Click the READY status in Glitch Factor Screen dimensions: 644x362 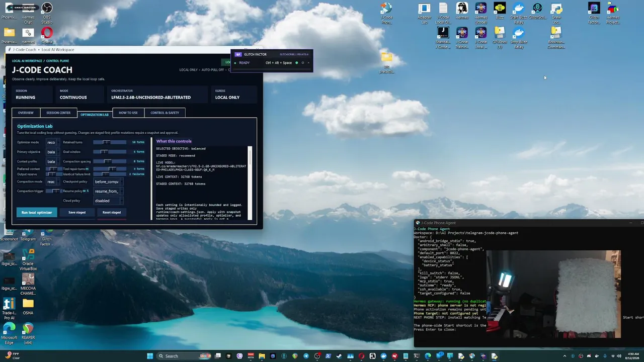[x=244, y=63]
